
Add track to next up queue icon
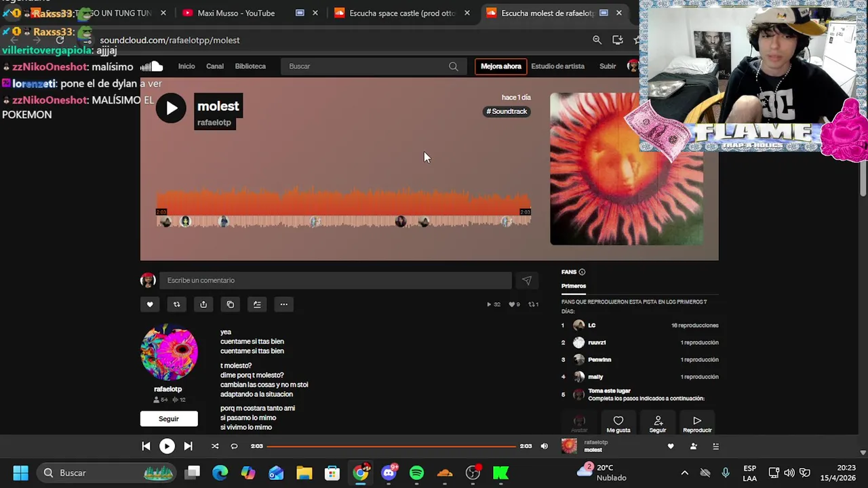click(257, 304)
